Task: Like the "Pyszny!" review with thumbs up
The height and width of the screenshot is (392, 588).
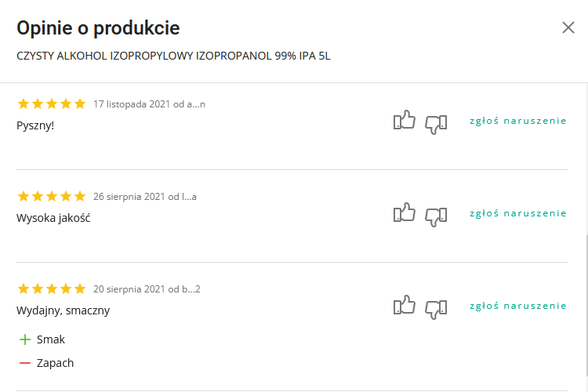Action: pos(404,121)
